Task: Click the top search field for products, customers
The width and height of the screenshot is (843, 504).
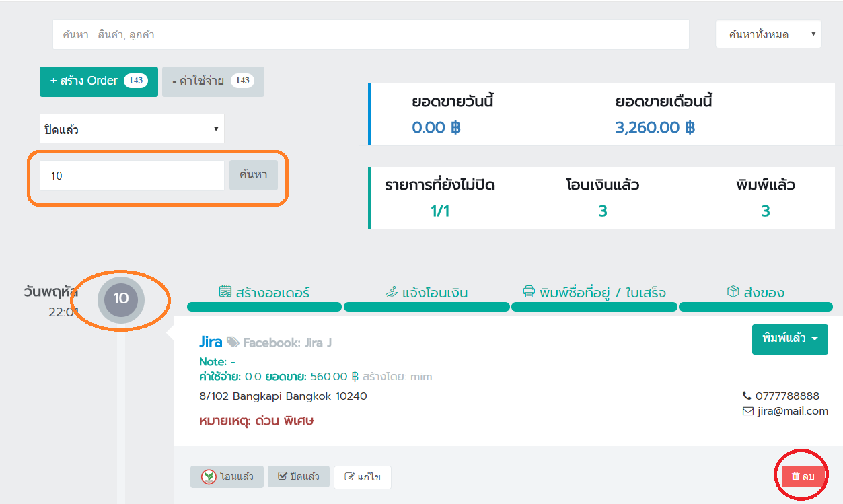Action: pyautogui.click(x=371, y=34)
